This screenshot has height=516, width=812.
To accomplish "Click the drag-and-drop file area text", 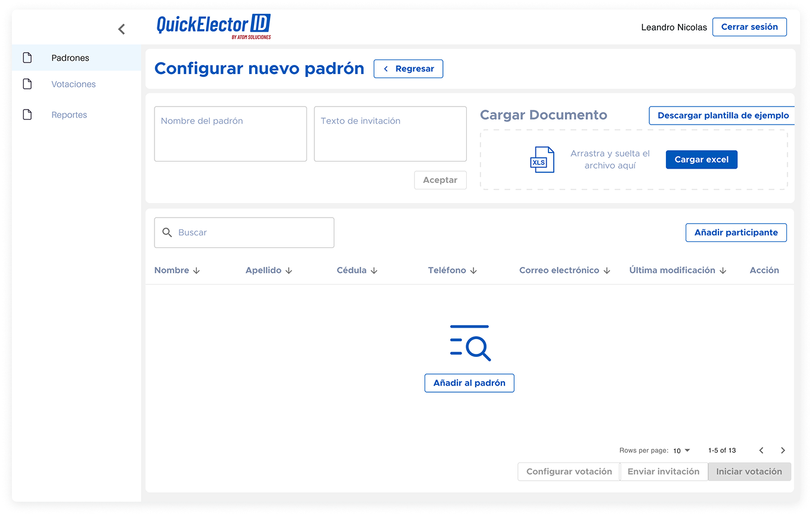I will [x=610, y=160].
